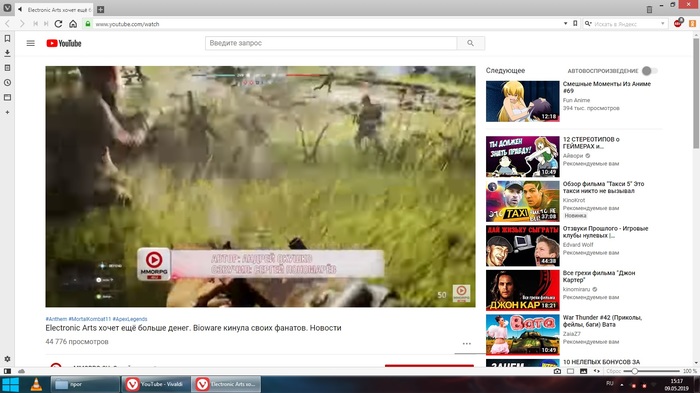Open Vivaldi settings gear icon
The width and height of the screenshot is (700, 393).
7,359
